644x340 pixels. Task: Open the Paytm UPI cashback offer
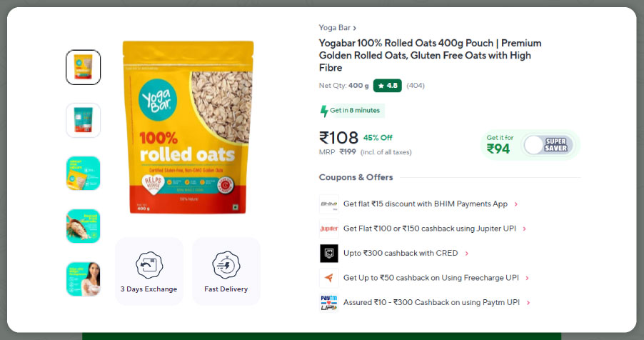click(431, 303)
